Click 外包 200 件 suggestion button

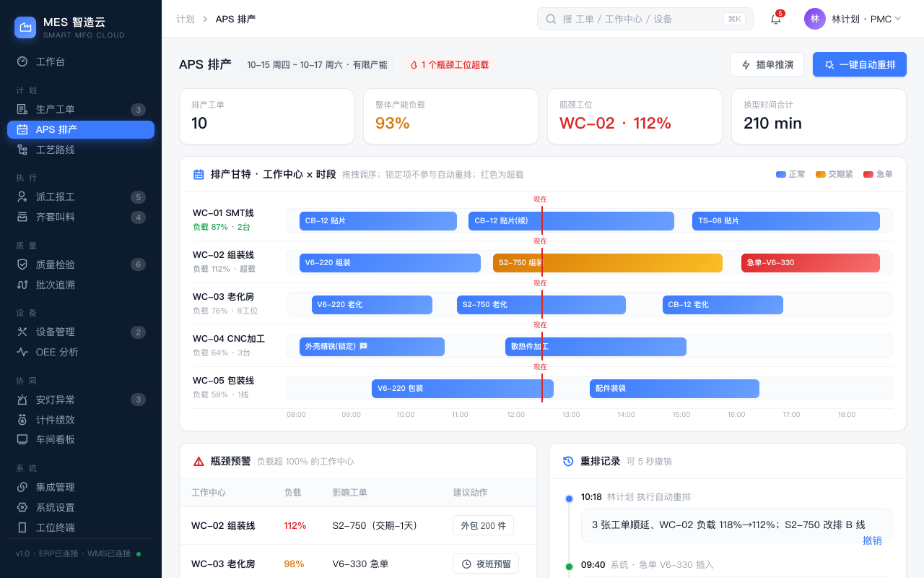pyautogui.click(x=483, y=525)
